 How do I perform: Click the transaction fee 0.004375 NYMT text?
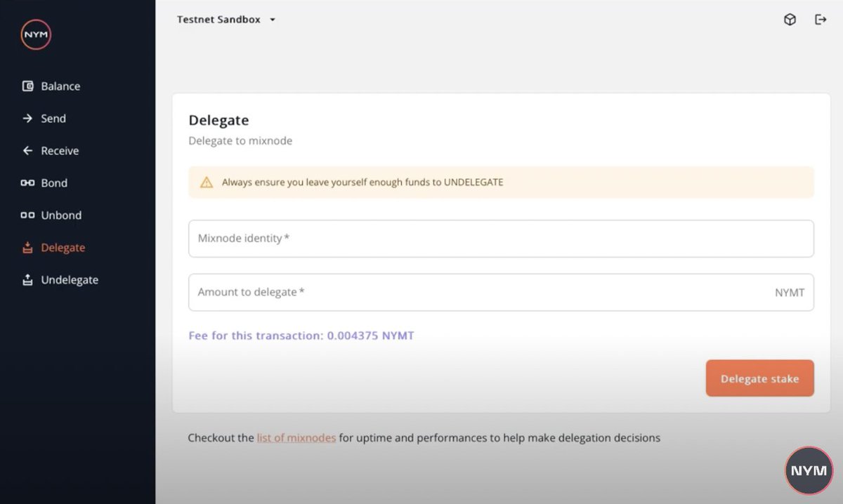[x=301, y=336]
